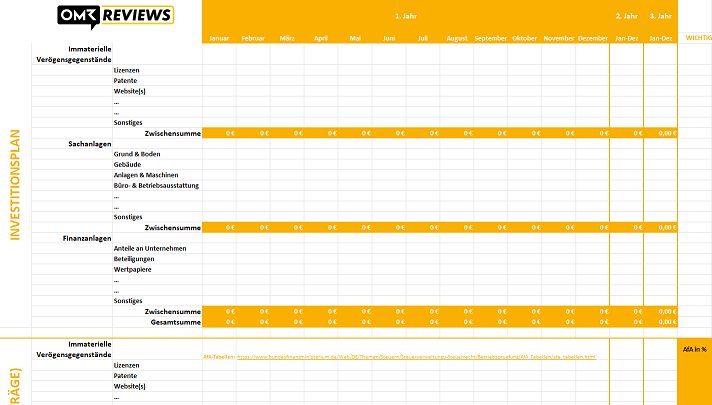Select the Grund & Boden row label
Image resolution: width=712 pixels, height=405 pixels.
(x=136, y=153)
